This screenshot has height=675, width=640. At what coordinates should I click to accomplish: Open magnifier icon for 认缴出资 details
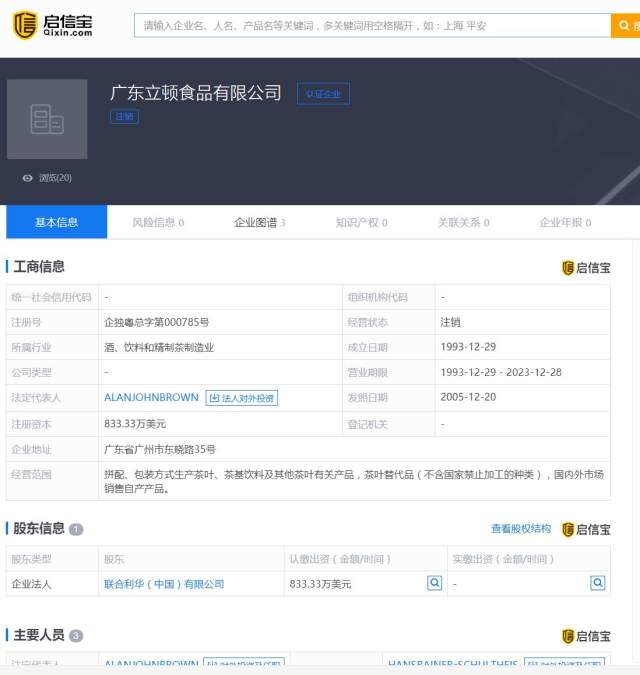(x=435, y=583)
